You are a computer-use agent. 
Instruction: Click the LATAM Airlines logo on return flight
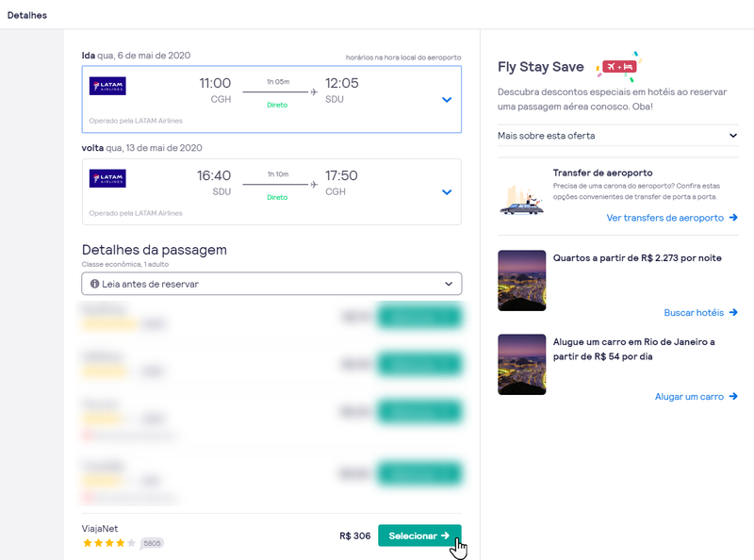point(107,178)
